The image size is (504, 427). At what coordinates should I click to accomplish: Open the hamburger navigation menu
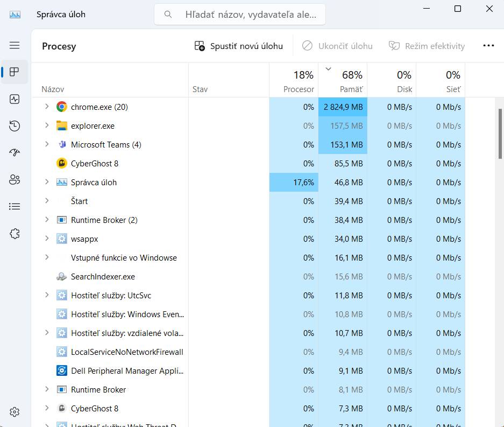pos(15,45)
